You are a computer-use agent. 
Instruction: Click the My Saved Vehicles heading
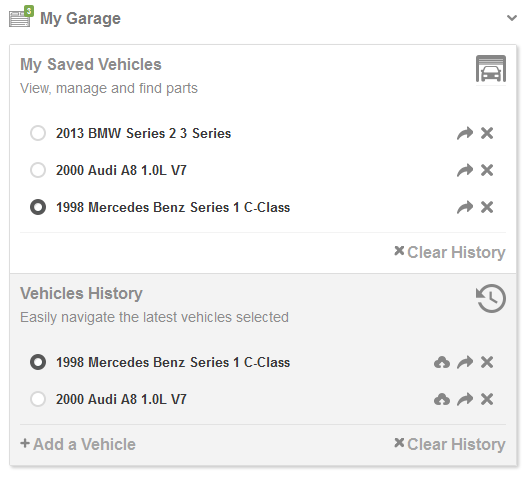coord(91,64)
